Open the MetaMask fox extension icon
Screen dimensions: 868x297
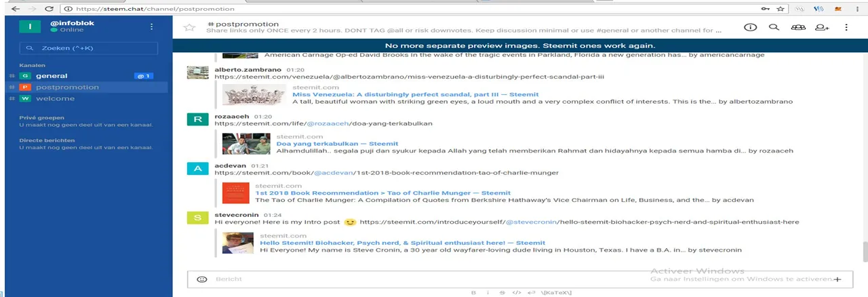837,9
